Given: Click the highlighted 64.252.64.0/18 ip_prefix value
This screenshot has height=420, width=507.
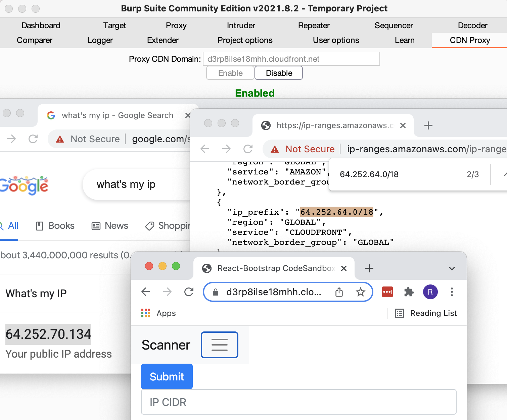Looking at the screenshot, I should click(x=337, y=212).
